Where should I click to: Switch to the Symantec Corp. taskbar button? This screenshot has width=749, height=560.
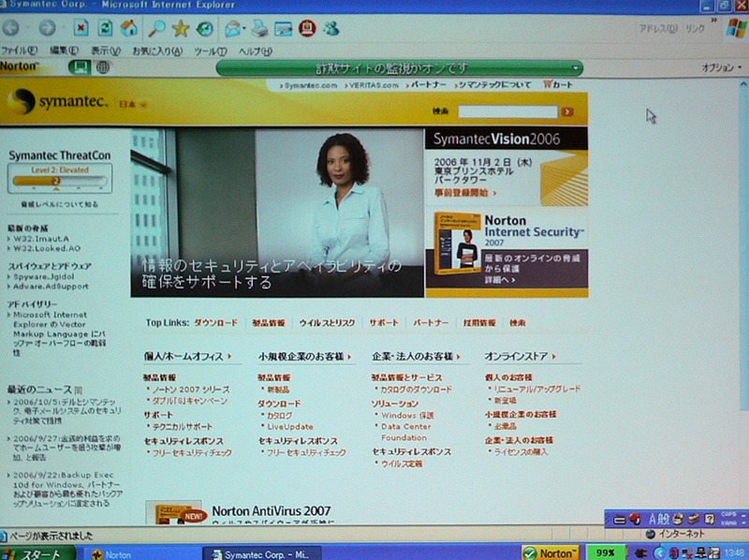[x=262, y=553]
